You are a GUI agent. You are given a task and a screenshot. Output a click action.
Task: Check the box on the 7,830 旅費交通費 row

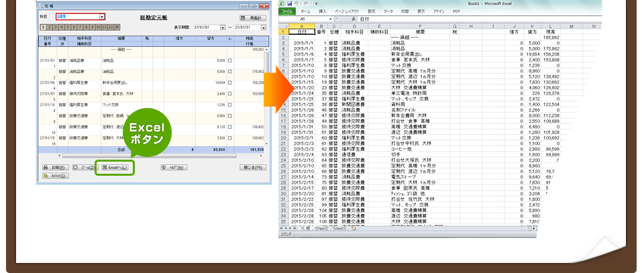(230, 137)
